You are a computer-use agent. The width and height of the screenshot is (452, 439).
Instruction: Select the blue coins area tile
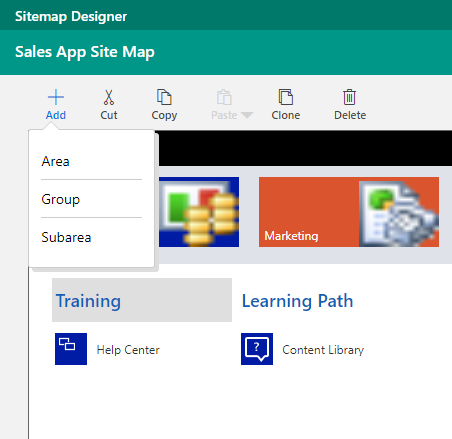199,212
